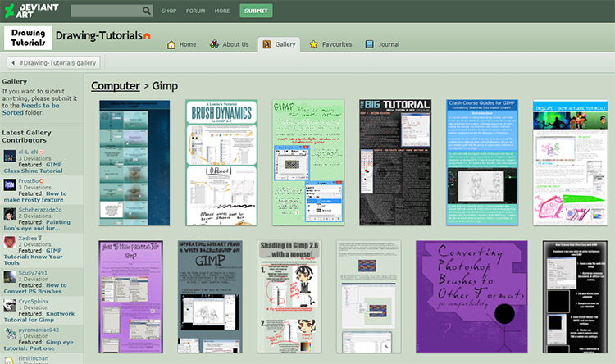Click the header search input field
This screenshot has width=615, height=364.
coord(107,11)
